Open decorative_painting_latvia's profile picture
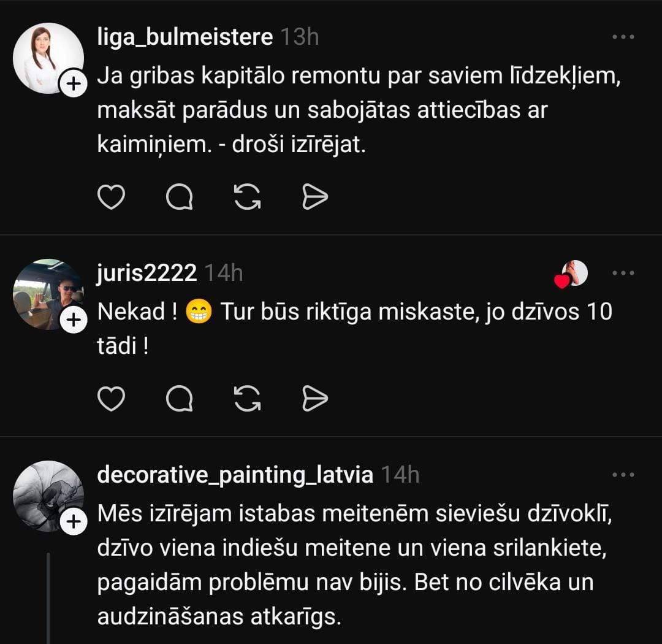 [47, 496]
